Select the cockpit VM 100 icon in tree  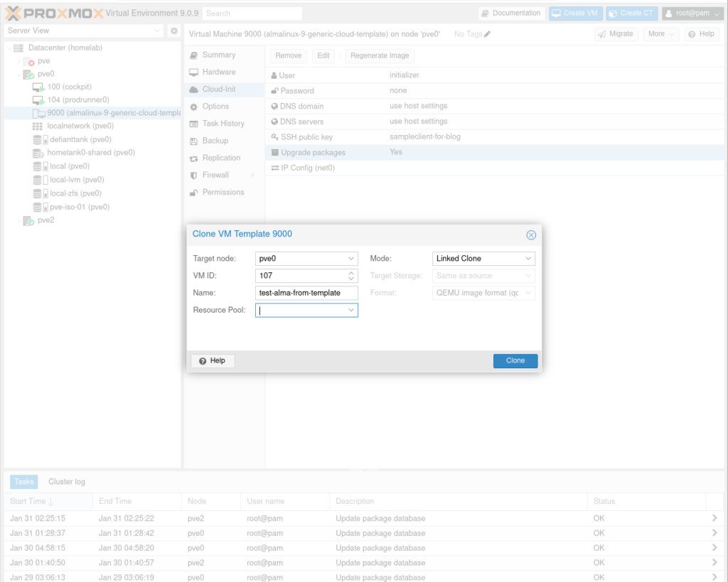(38, 87)
